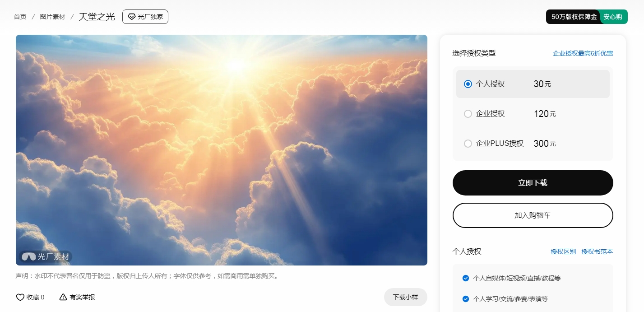This screenshot has width=644, height=312.
Task: Click the 下载小样 button
Action: (x=406, y=297)
